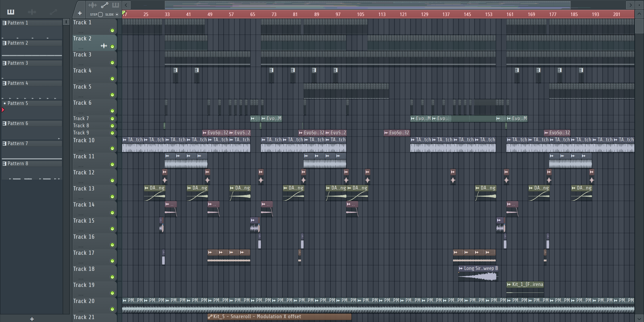
Task: Click the automation line icon above SLIDE
Action: coord(104,5)
